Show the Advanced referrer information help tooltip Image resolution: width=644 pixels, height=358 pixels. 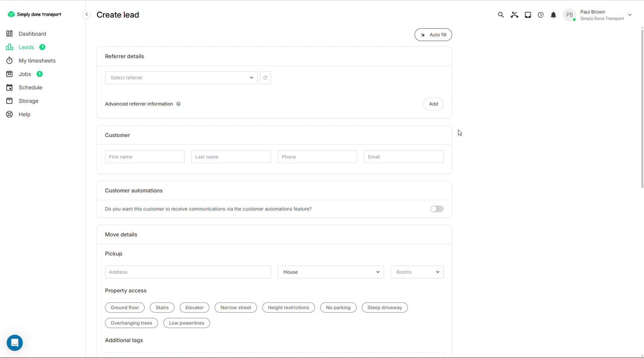tap(179, 104)
